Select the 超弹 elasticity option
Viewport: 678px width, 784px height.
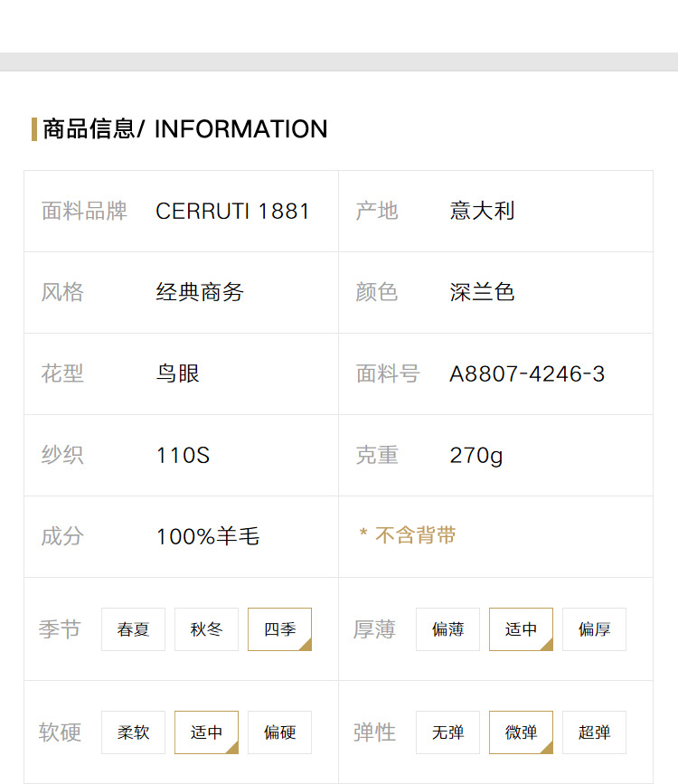[594, 732]
